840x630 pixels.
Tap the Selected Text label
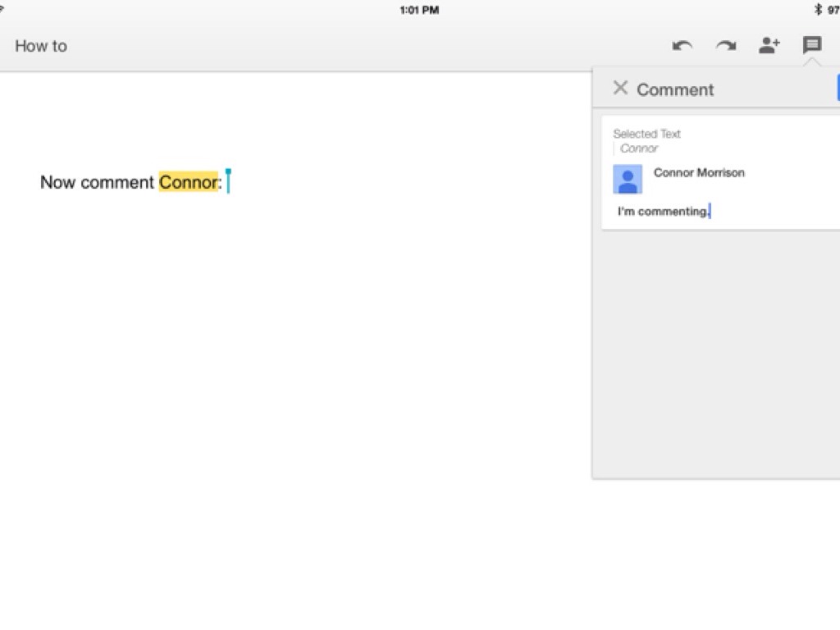647,134
